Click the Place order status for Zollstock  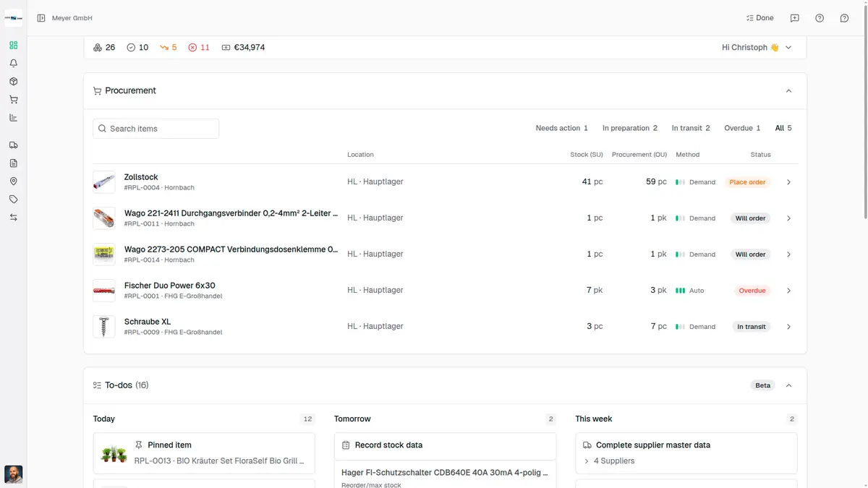point(747,182)
